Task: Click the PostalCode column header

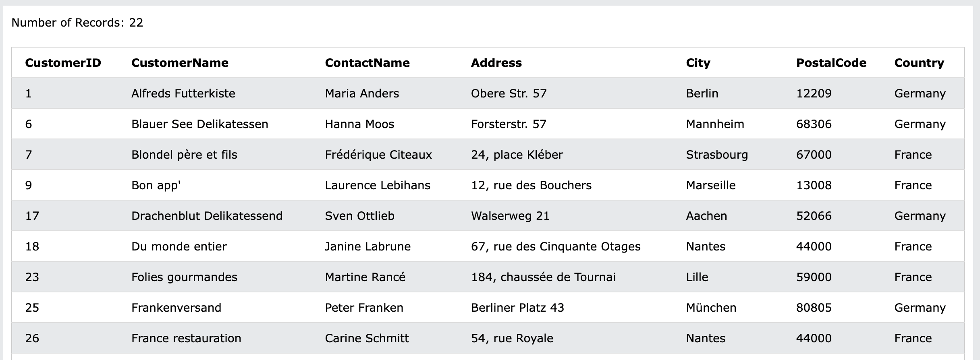Action: 831,63
